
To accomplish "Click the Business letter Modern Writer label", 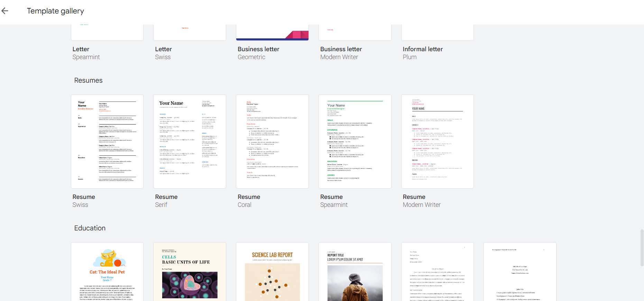I will [341, 53].
